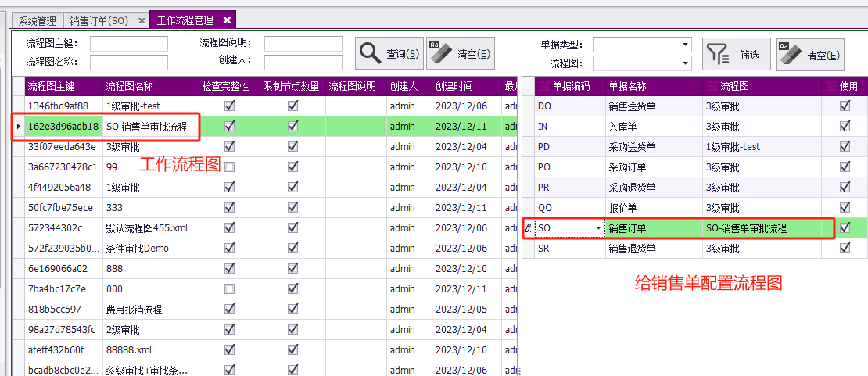This screenshot has width=868, height=376.
Task: Click the 筛选 button
Action: (x=737, y=54)
